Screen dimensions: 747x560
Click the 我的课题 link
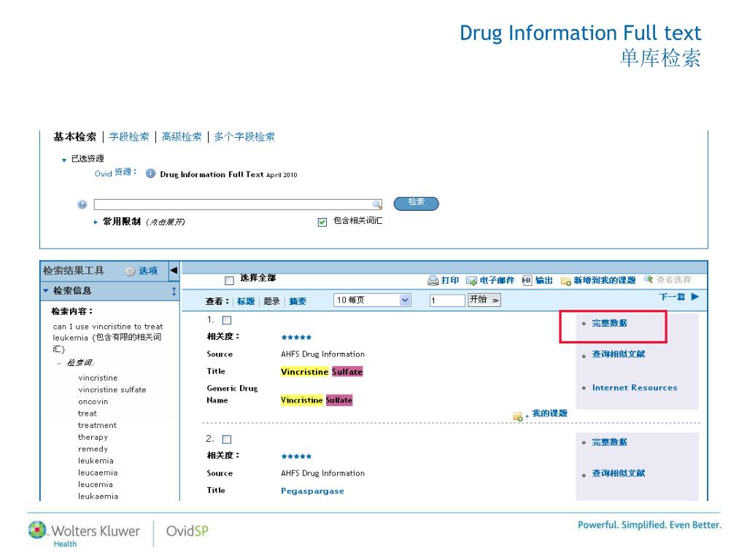click(550, 413)
